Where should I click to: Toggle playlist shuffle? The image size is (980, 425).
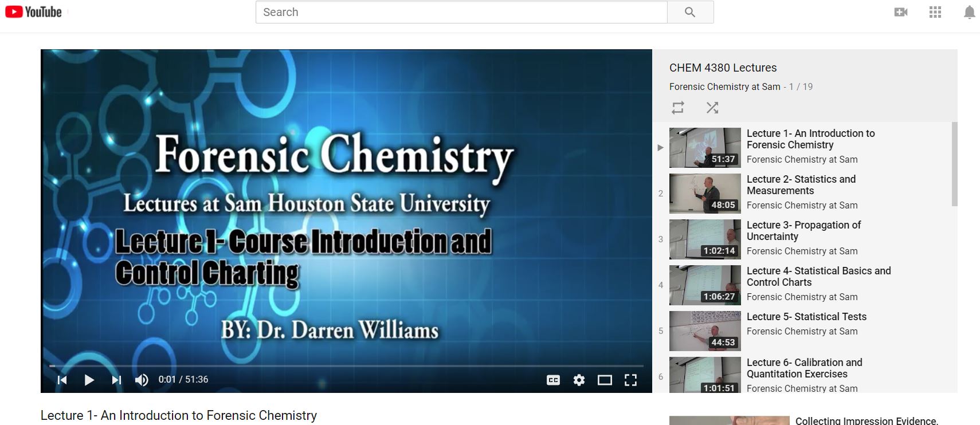(x=712, y=108)
